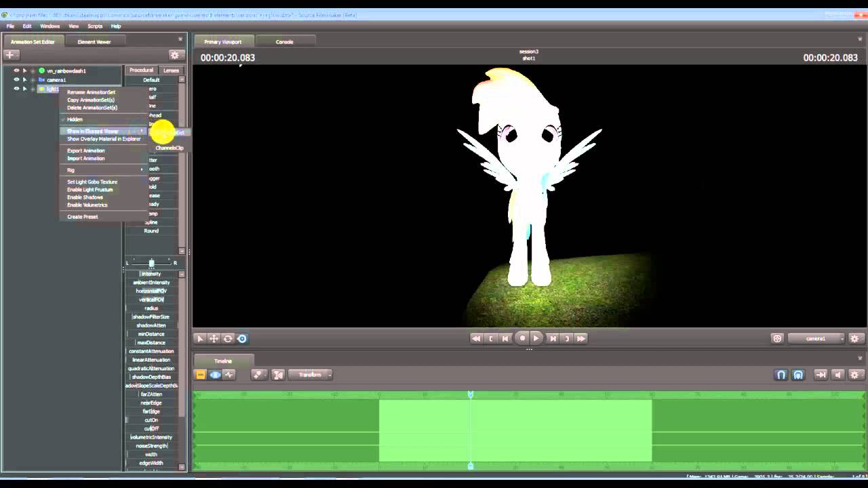
Task: Click the camera target icon beside camera1
Action: coord(777,338)
